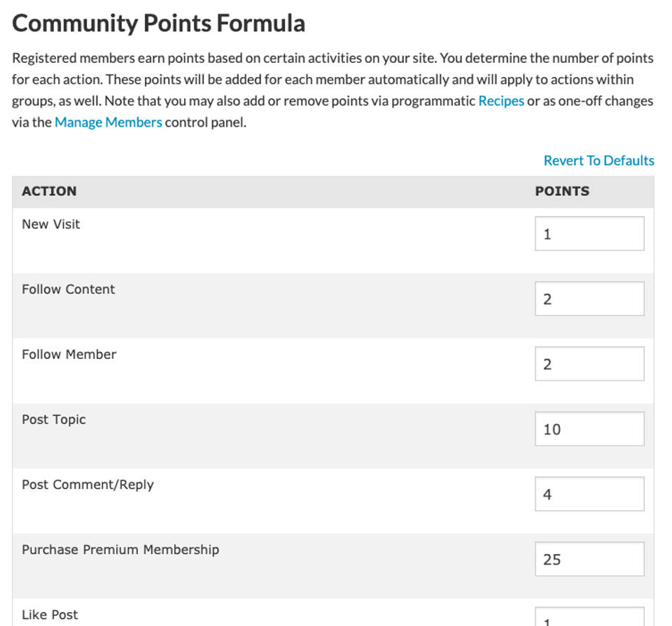
Task: Edit the Post Topic points value
Action: (x=589, y=429)
